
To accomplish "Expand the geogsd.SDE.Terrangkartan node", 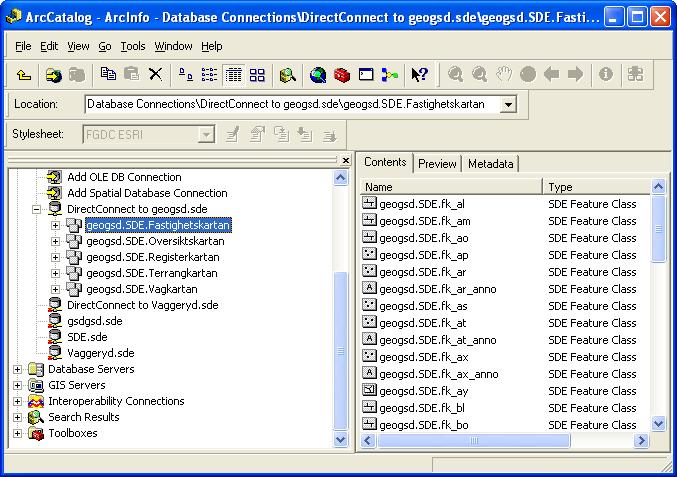I will [x=55, y=273].
